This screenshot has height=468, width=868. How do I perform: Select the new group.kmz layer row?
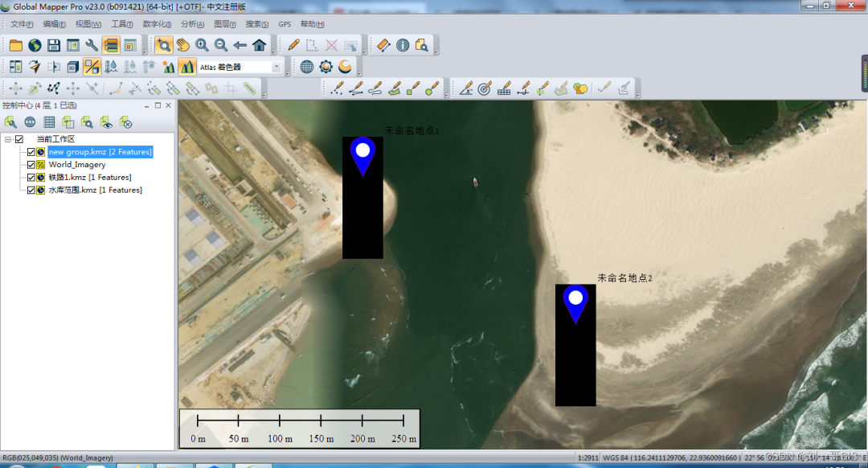coord(100,152)
